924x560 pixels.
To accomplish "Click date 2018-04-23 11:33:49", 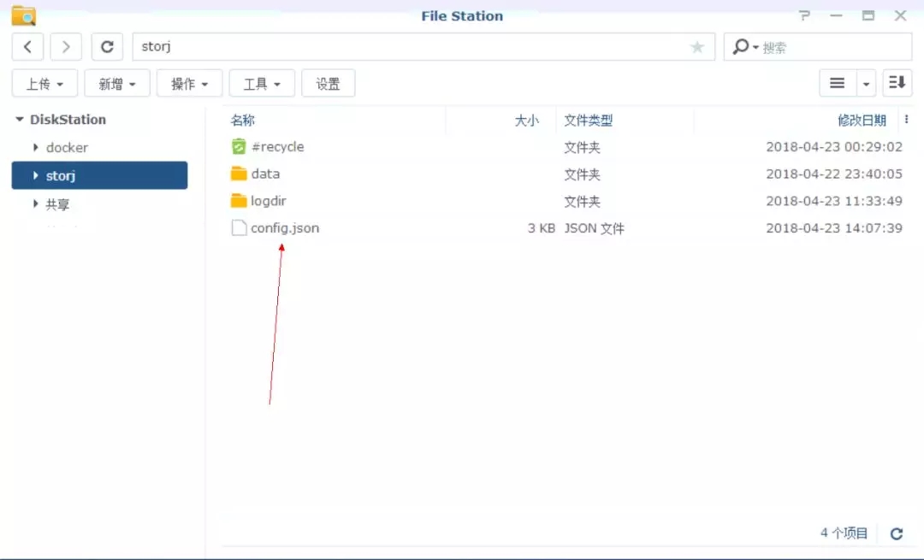I will point(834,201).
